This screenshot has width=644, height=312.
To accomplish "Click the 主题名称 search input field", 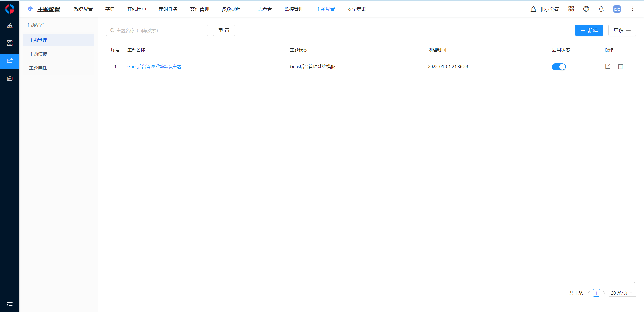I will coord(157,30).
